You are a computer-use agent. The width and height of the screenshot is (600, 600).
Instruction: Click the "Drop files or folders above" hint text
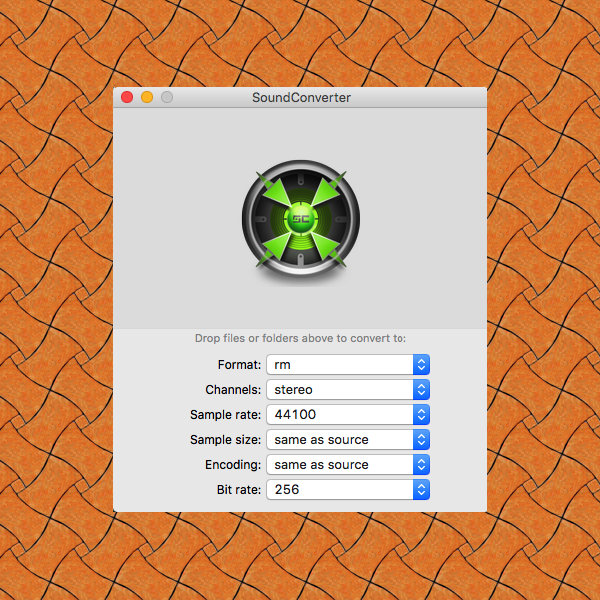click(x=300, y=338)
